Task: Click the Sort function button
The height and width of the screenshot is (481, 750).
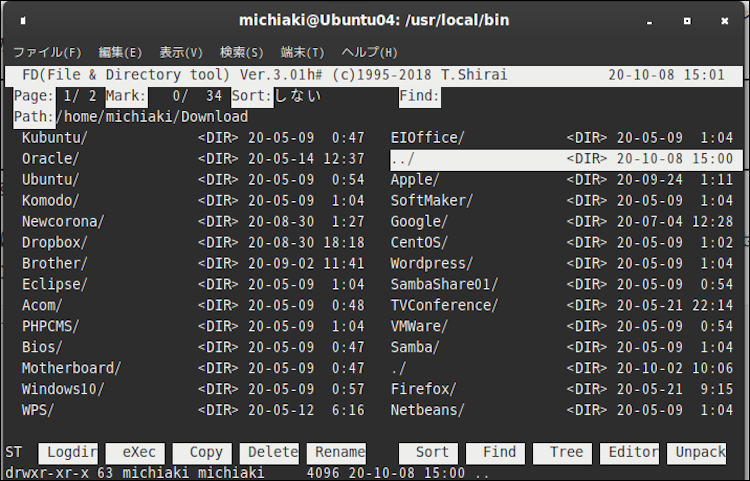Action: coord(429,452)
